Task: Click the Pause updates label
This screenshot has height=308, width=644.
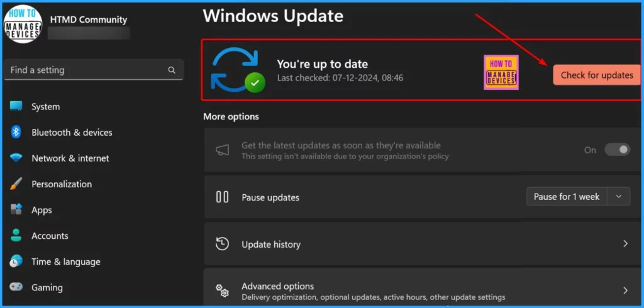Action: (x=270, y=197)
